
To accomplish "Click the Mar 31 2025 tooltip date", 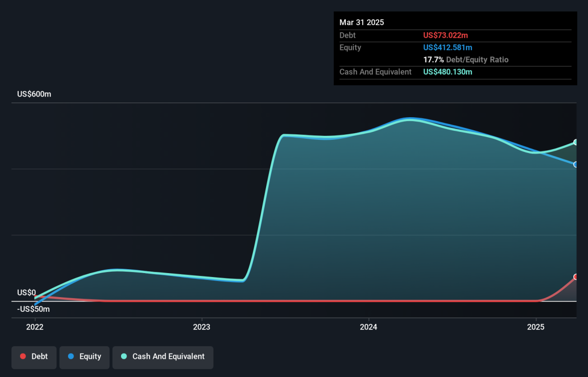I will pos(362,23).
